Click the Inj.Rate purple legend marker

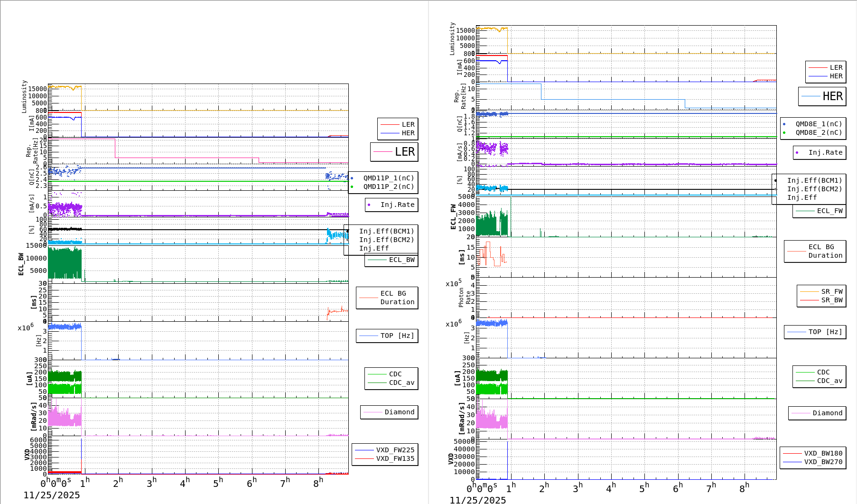(370, 205)
